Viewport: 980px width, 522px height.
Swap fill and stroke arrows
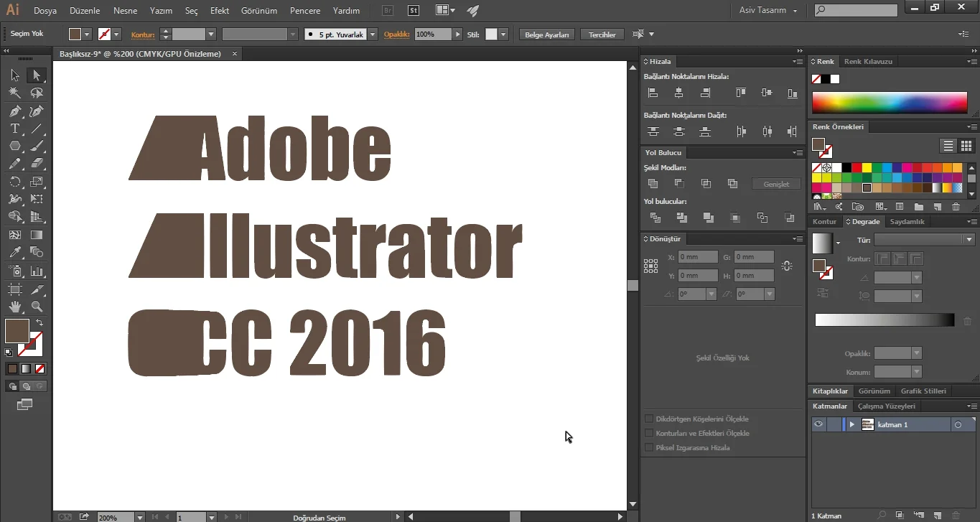pyautogui.click(x=39, y=323)
